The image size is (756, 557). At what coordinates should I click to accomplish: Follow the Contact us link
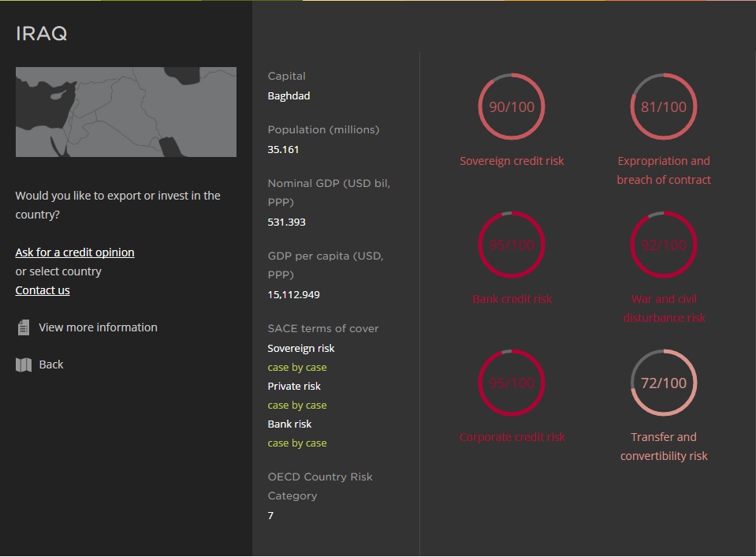[x=43, y=290]
